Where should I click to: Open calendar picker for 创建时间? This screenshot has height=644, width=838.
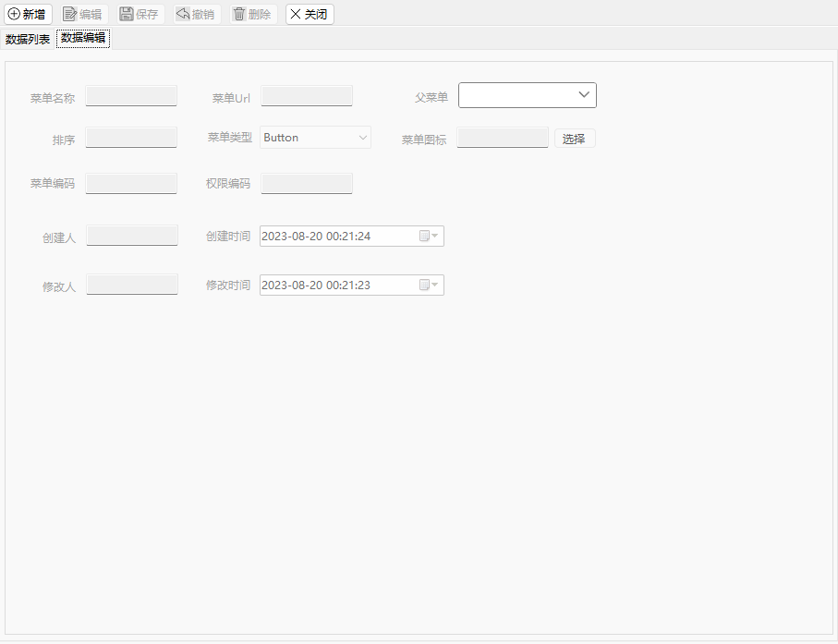429,236
